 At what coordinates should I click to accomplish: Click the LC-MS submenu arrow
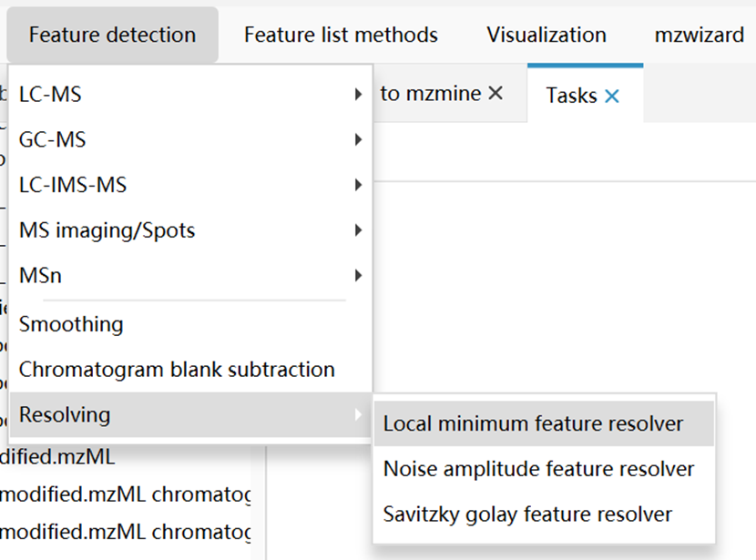tap(358, 94)
